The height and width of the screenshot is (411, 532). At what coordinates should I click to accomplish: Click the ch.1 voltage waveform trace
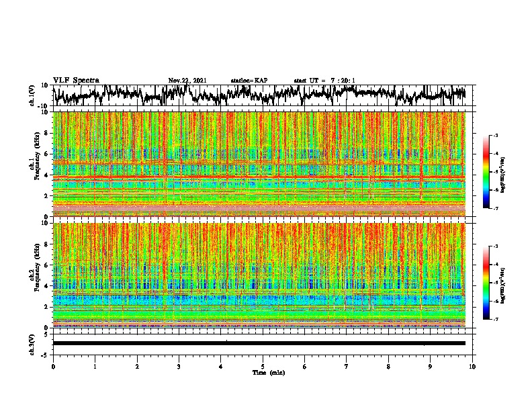[259, 95]
